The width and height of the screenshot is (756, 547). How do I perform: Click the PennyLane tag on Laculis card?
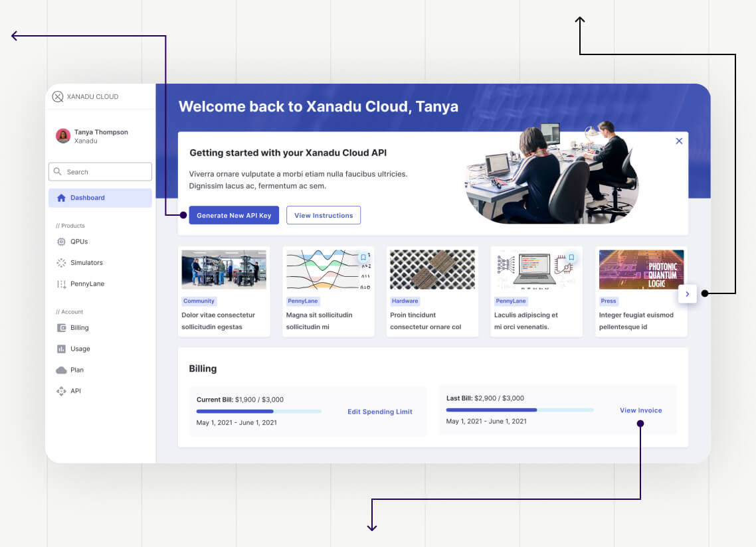pos(511,301)
